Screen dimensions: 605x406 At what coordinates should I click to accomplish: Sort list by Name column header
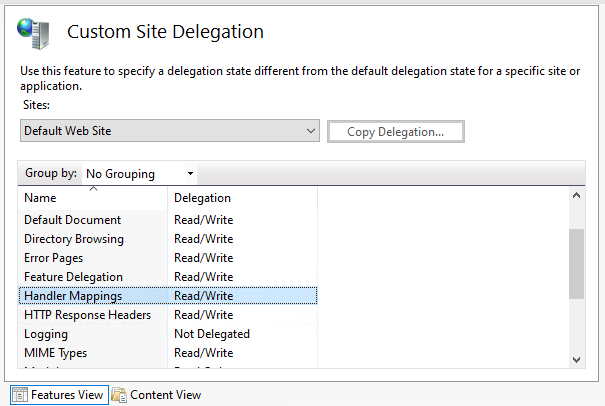pos(92,198)
